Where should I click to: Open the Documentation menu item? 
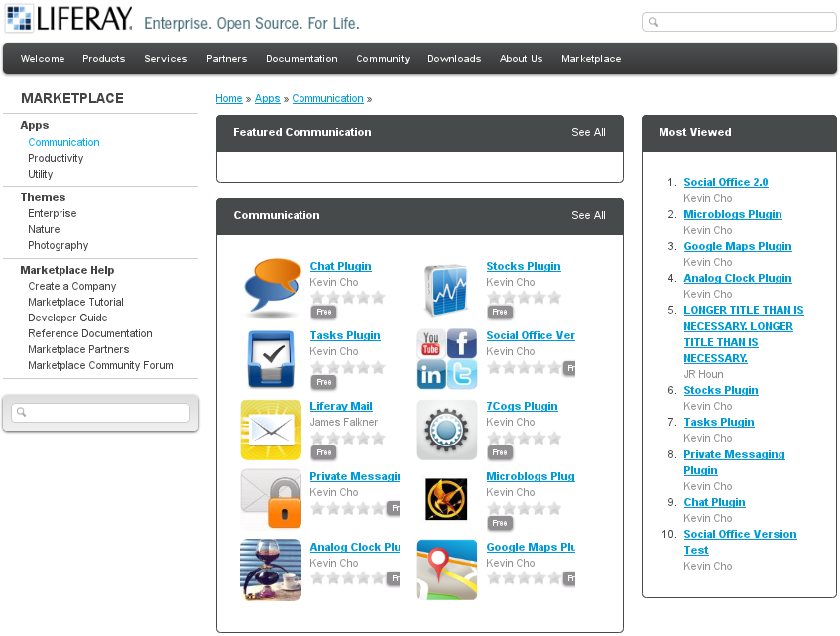pyautogui.click(x=302, y=59)
